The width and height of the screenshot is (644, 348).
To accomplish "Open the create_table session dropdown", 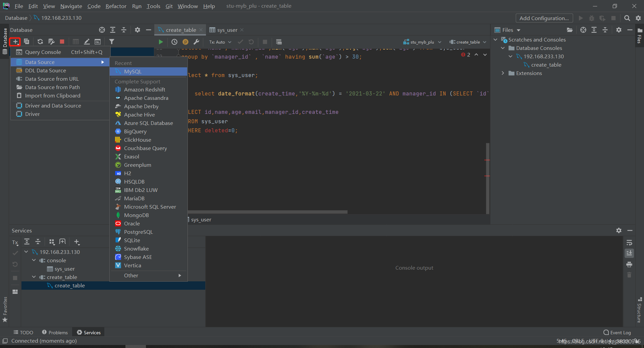I will click(x=468, y=42).
